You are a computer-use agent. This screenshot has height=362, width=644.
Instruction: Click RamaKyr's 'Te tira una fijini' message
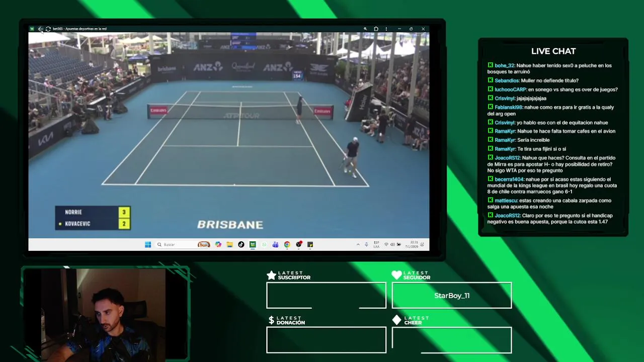[541, 149]
